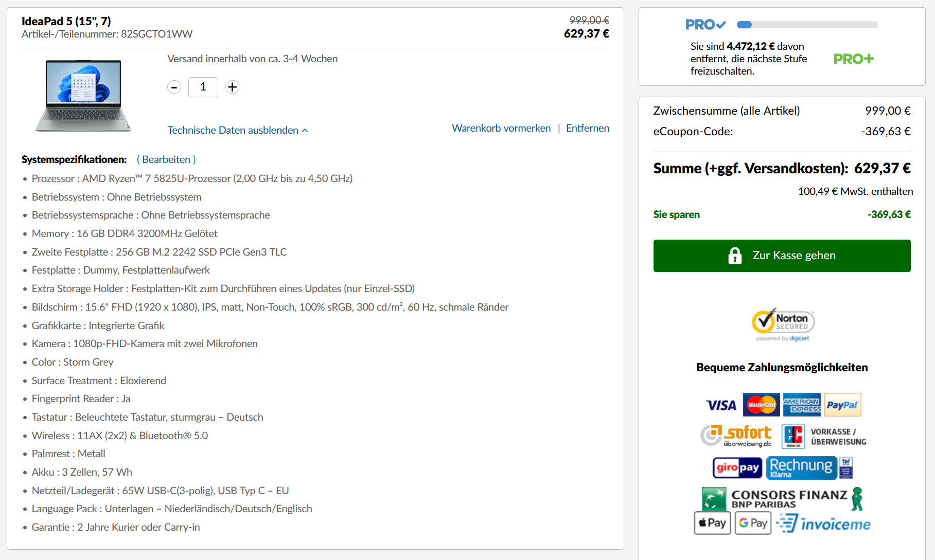Viewport: 935px width, 560px height.
Task: Click the 'Prozessor : AMD Ryzen 7 5825U' line
Action: click(x=192, y=178)
